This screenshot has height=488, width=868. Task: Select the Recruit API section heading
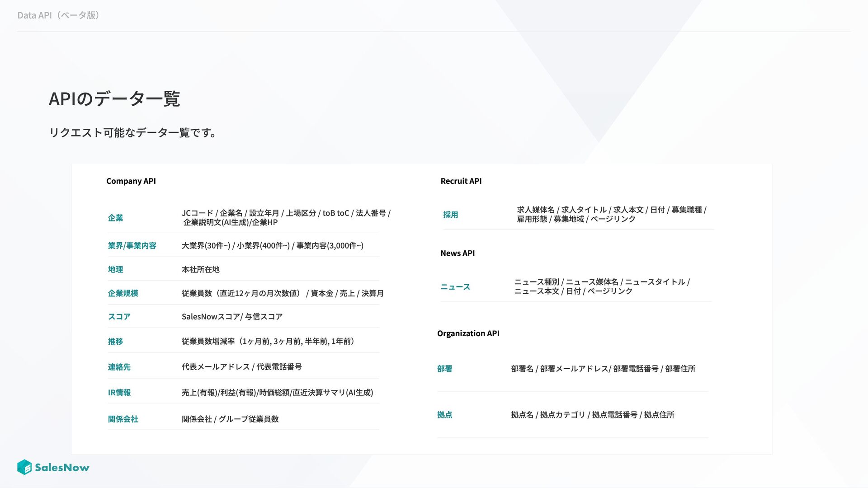pos(461,181)
